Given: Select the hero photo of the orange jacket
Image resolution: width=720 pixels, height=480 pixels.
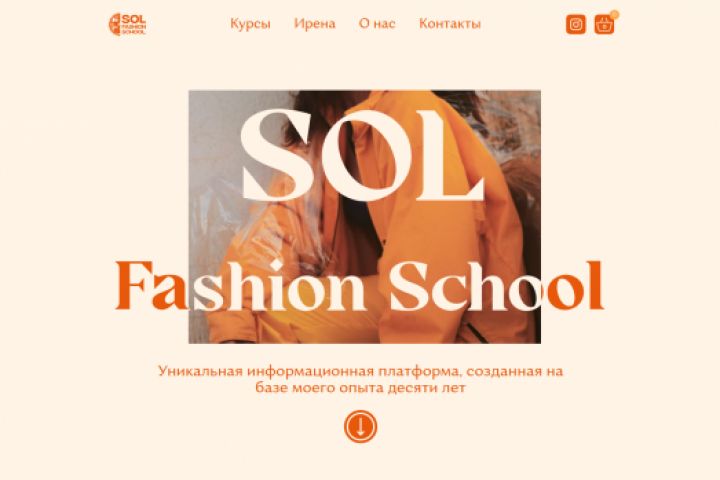Looking at the screenshot, I should tap(365, 217).
